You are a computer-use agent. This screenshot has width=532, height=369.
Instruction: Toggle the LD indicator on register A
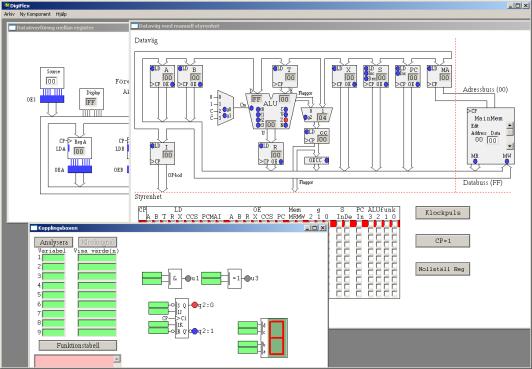[152, 69]
